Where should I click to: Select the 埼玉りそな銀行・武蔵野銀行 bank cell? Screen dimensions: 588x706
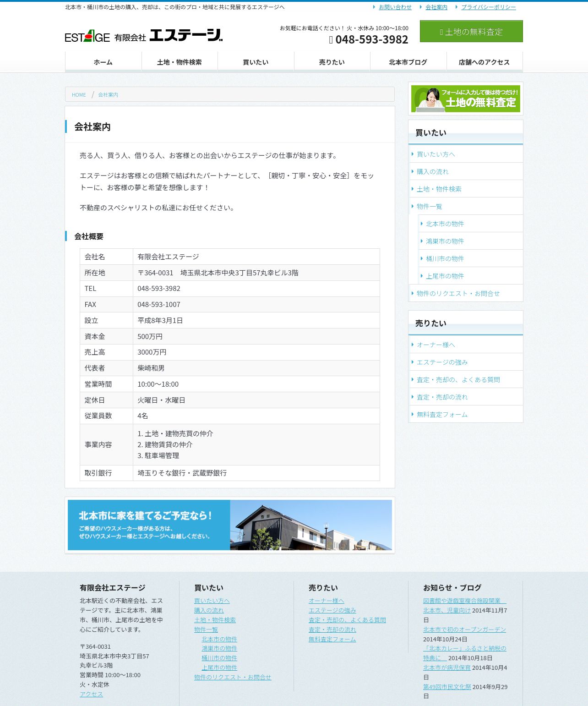click(256, 473)
